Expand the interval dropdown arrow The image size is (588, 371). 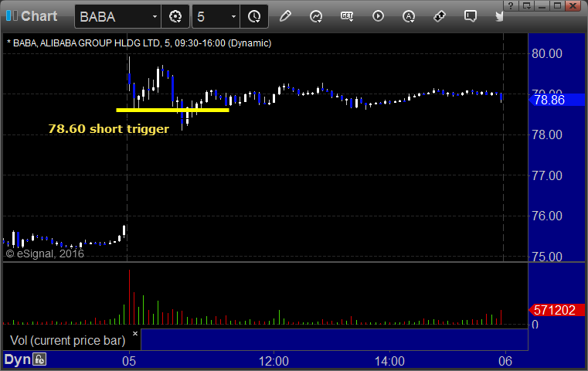coord(233,16)
